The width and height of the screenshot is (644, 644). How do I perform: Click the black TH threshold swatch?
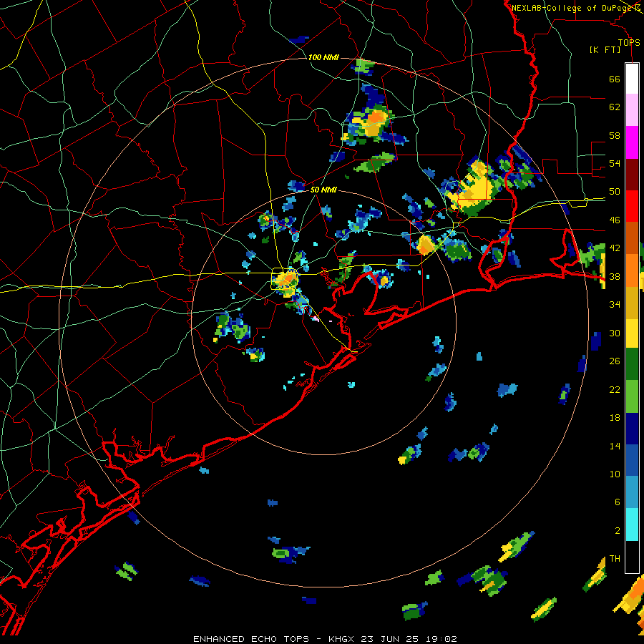coord(632,557)
